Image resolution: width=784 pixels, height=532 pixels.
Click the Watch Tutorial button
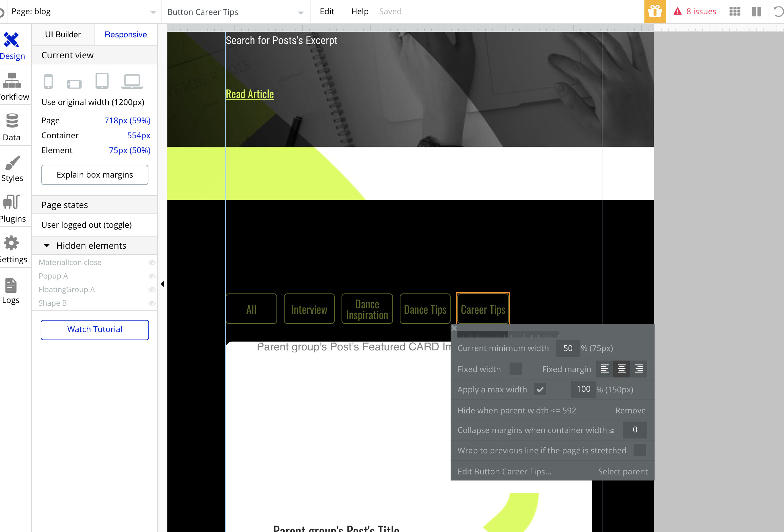95,330
